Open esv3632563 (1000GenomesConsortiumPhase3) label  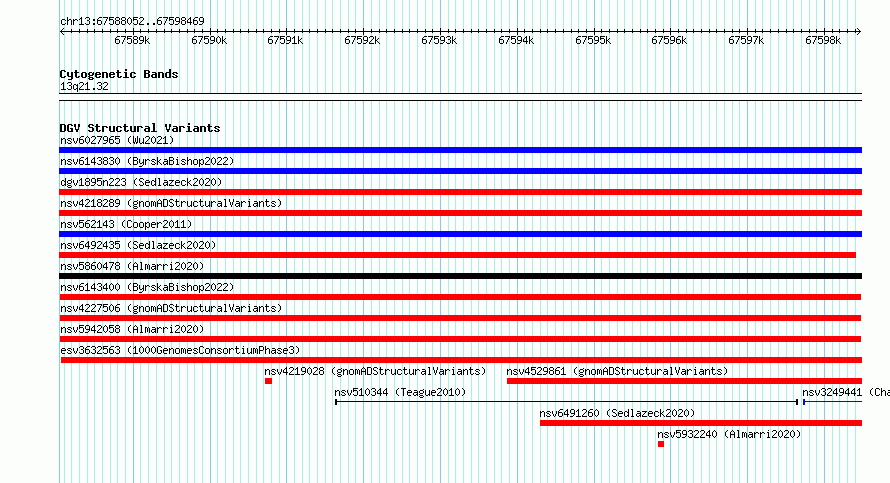coord(180,350)
